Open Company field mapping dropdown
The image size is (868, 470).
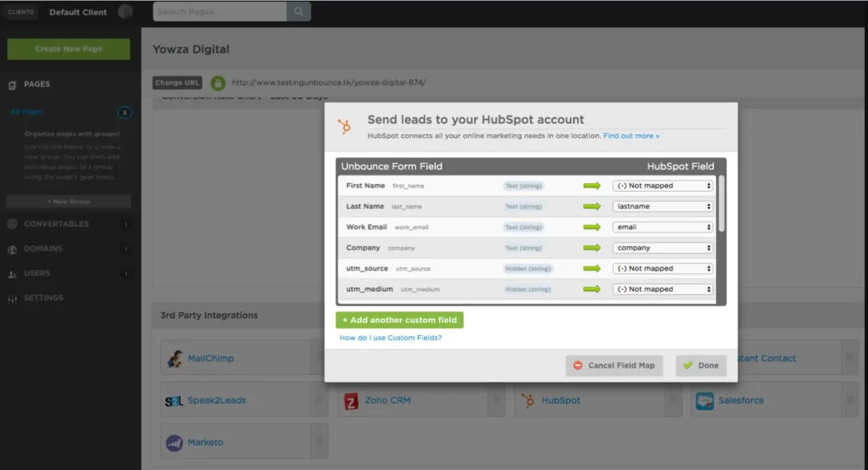[x=663, y=248]
